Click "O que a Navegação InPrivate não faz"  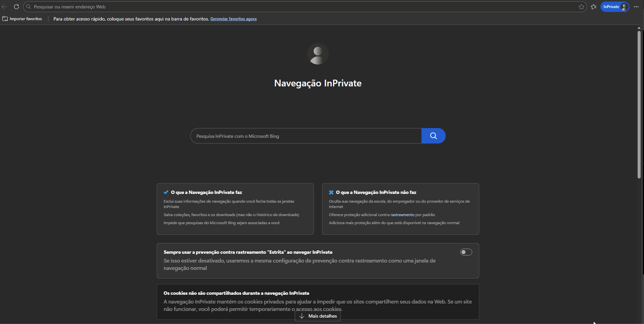376,192
